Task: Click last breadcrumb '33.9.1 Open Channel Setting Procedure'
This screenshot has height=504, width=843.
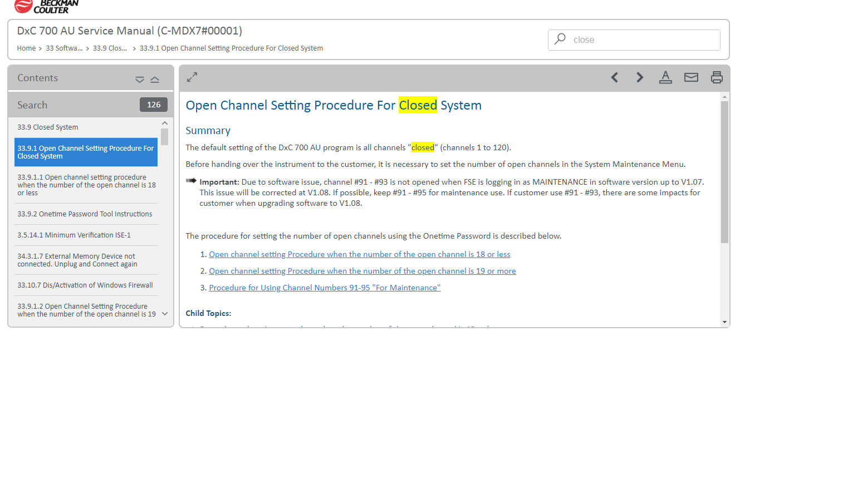Action: tap(231, 48)
